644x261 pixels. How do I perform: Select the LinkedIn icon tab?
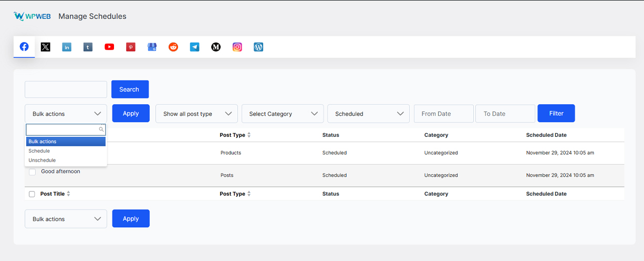67,47
